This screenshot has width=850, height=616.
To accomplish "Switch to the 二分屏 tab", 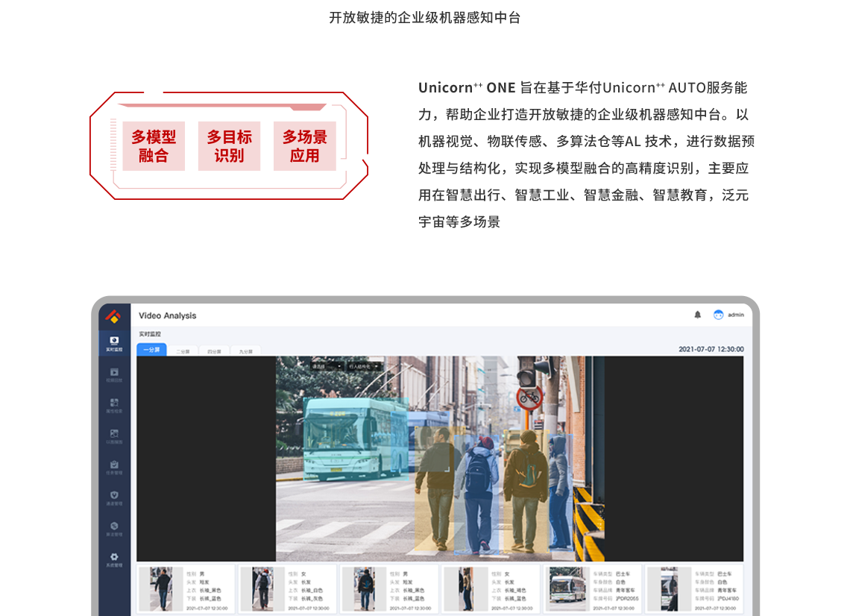I will (183, 351).
